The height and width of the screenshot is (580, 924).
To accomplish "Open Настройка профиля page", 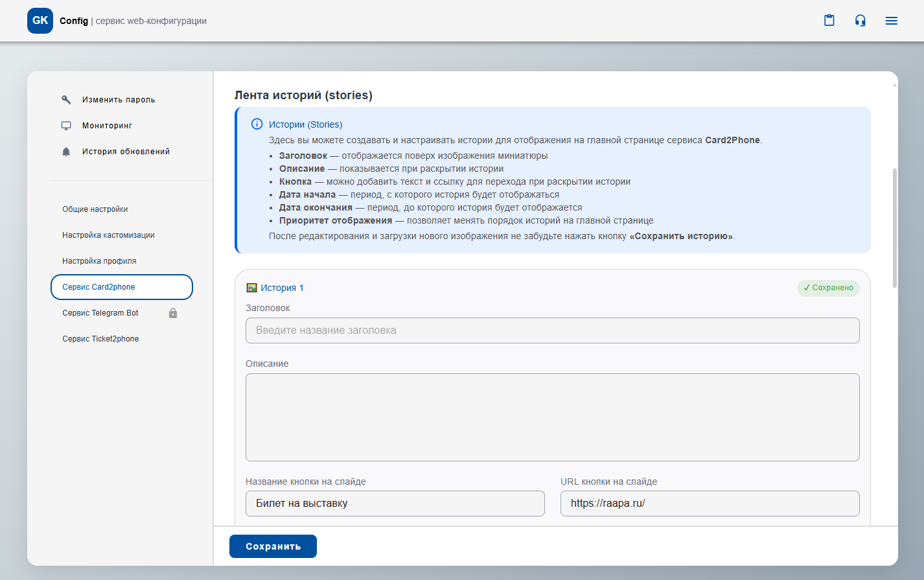I will 99,261.
